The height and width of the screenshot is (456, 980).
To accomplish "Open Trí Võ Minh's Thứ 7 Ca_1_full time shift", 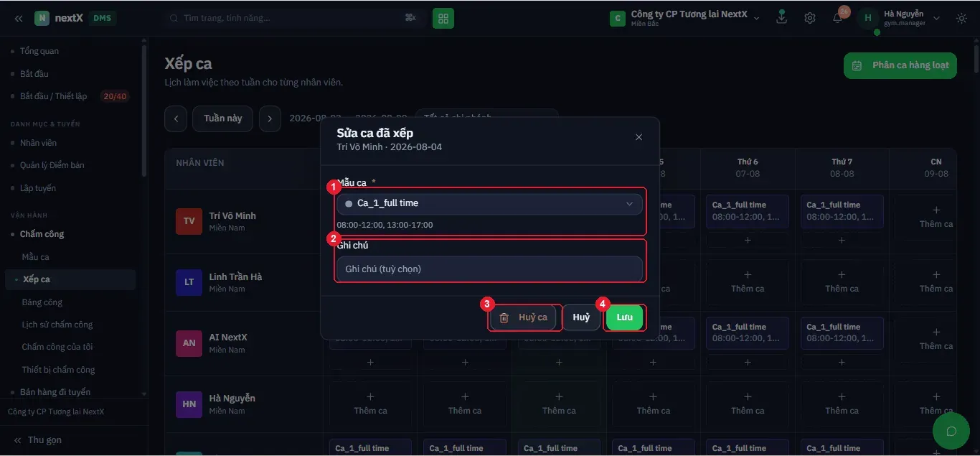I will pos(842,211).
